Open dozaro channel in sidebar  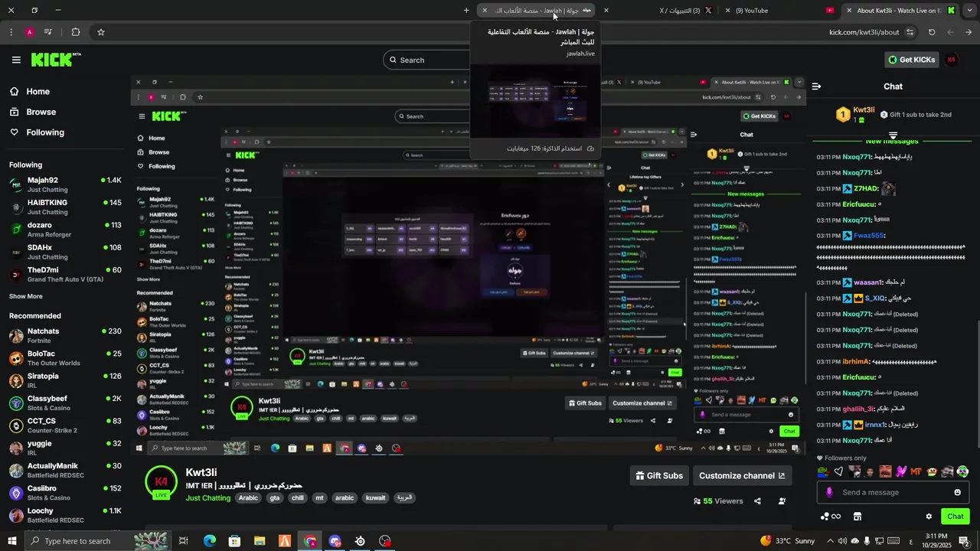65,230
